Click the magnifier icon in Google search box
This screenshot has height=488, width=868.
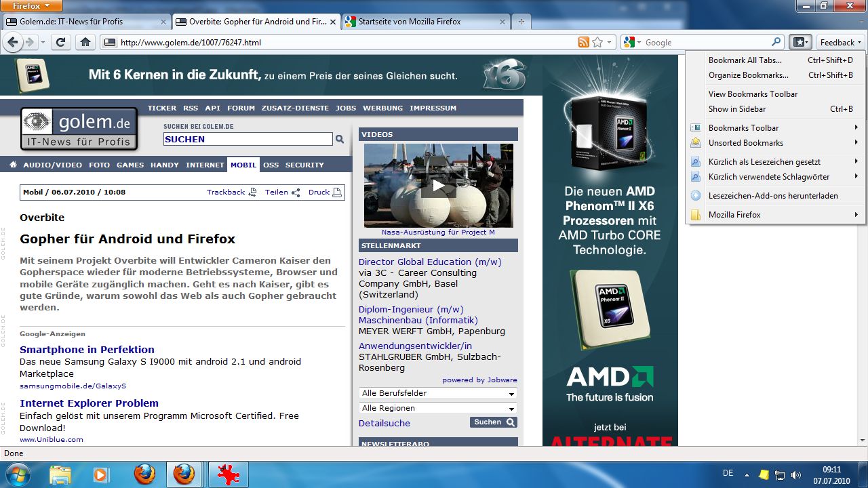point(776,42)
